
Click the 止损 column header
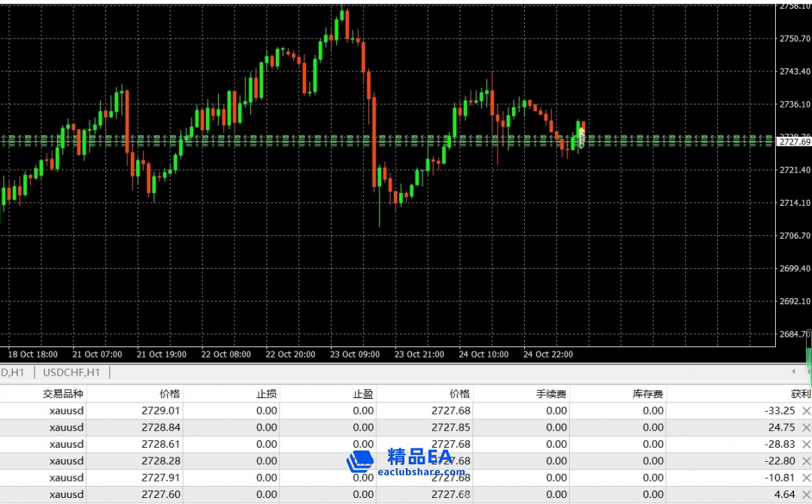tap(267, 394)
